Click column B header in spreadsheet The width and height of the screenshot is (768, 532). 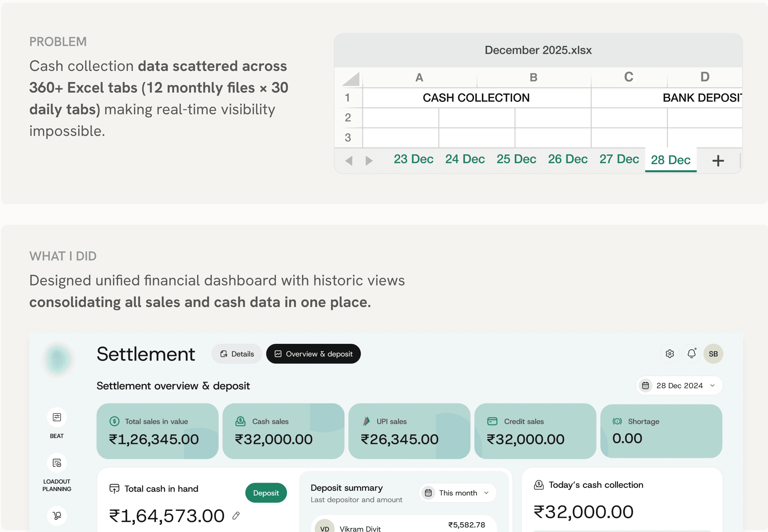click(533, 77)
